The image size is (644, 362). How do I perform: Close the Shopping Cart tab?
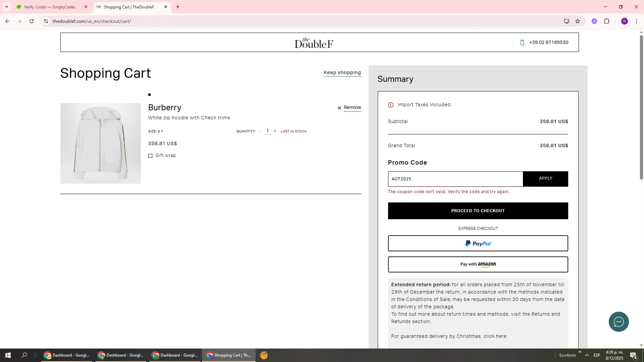(x=166, y=7)
